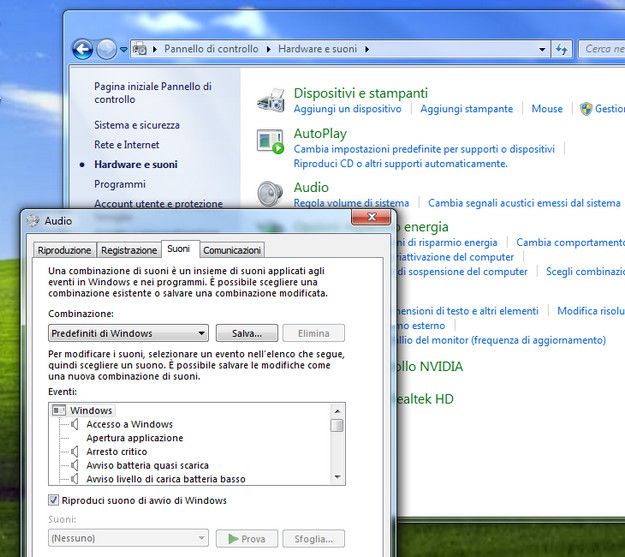
Task: Click the Eventi list scroll up arrow
Action: pos(337,411)
